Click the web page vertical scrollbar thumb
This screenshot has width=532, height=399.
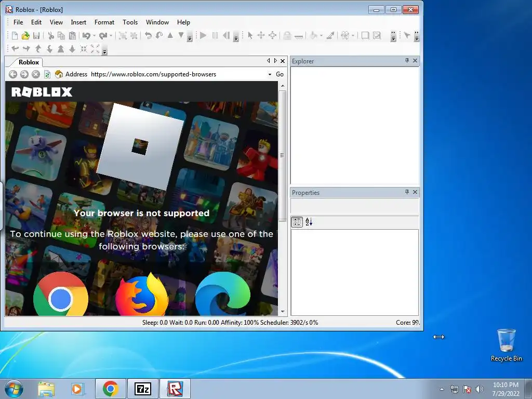click(282, 156)
